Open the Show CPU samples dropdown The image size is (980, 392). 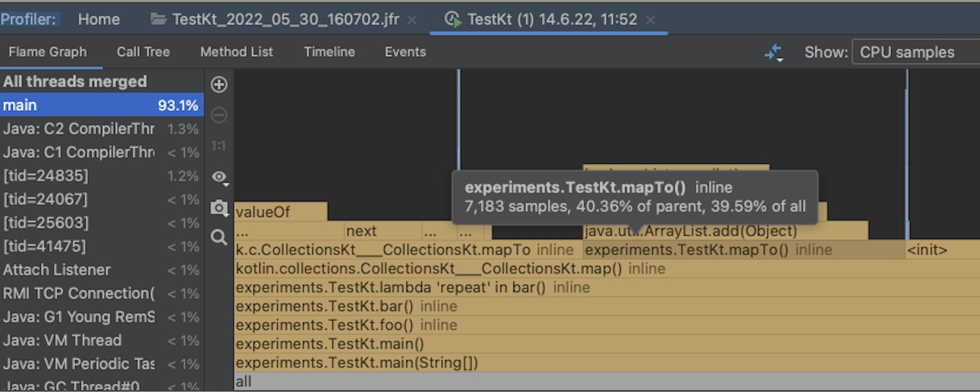[915, 52]
